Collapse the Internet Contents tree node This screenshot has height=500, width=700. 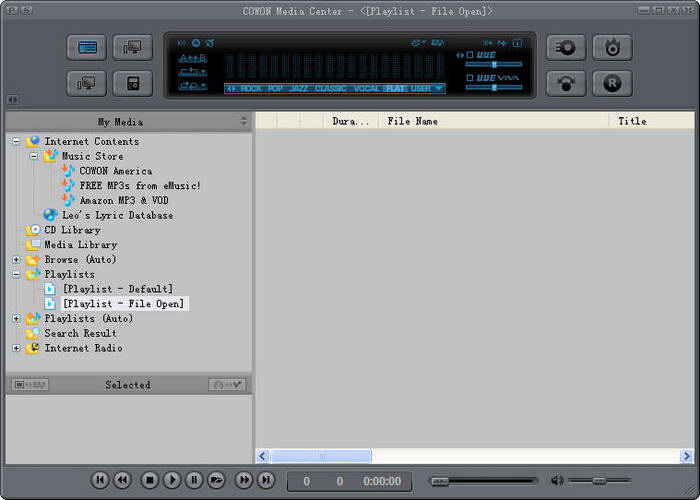click(x=16, y=142)
